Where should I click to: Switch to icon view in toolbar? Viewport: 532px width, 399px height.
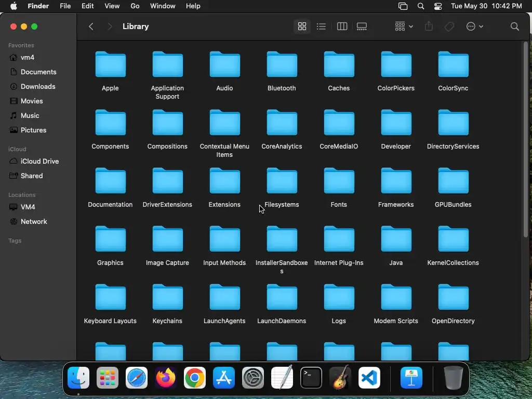click(302, 26)
